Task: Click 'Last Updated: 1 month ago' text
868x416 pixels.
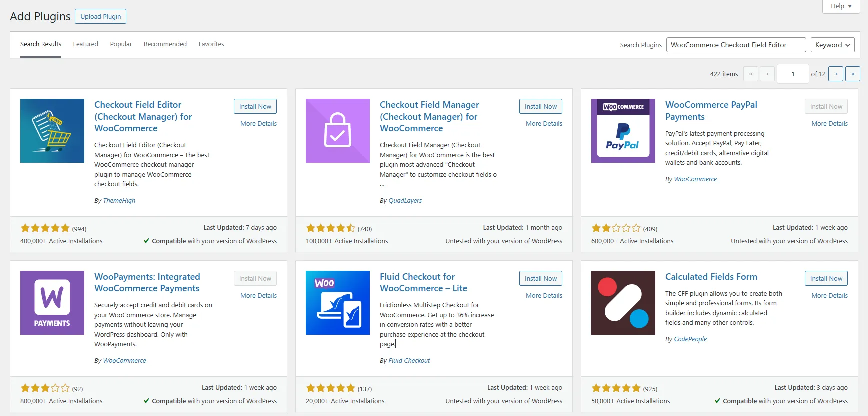Action: click(x=522, y=228)
